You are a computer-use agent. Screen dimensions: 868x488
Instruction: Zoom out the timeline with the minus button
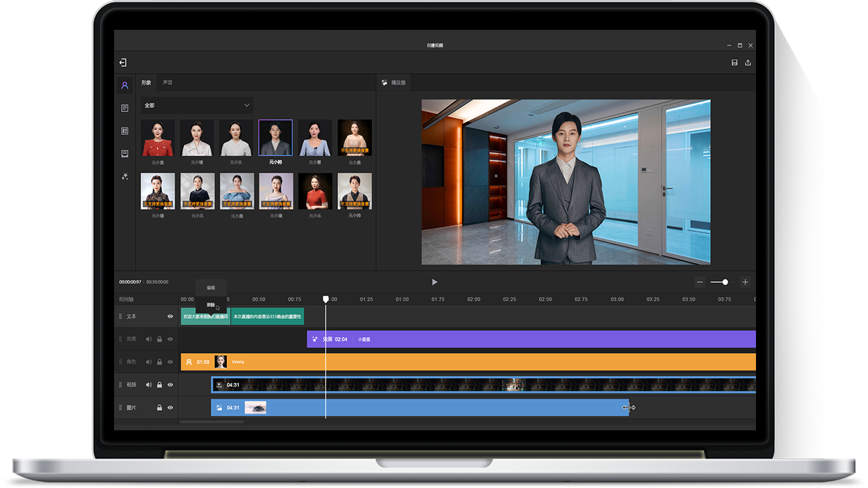click(700, 282)
